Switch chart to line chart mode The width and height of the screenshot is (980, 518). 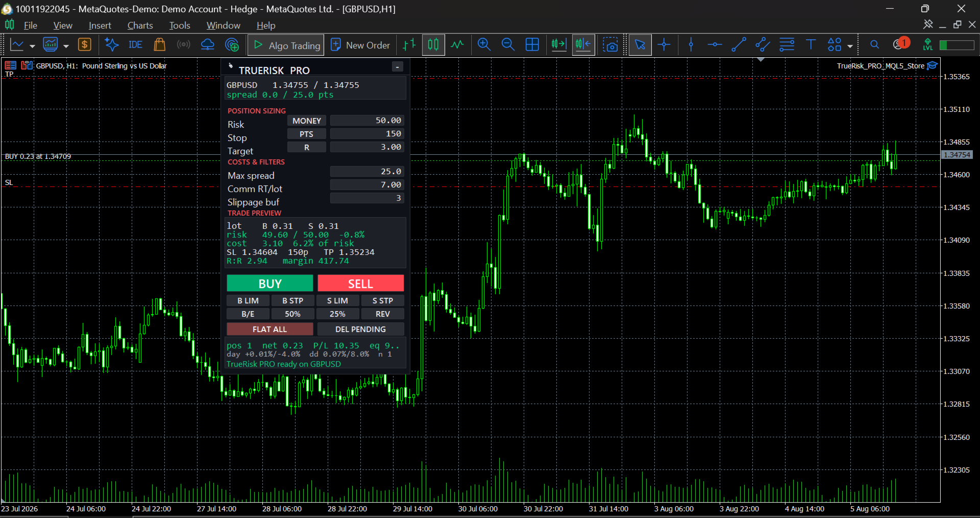click(x=457, y=45)
